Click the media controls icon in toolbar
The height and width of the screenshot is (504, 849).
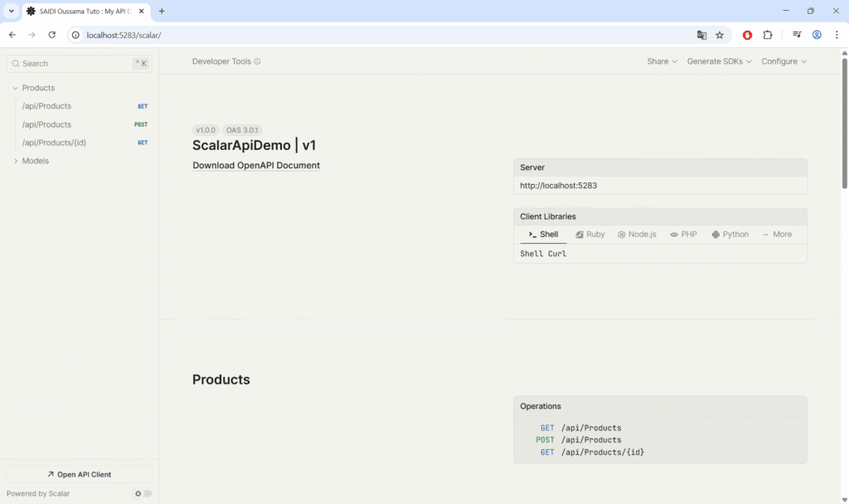click(x=797, y=35)
